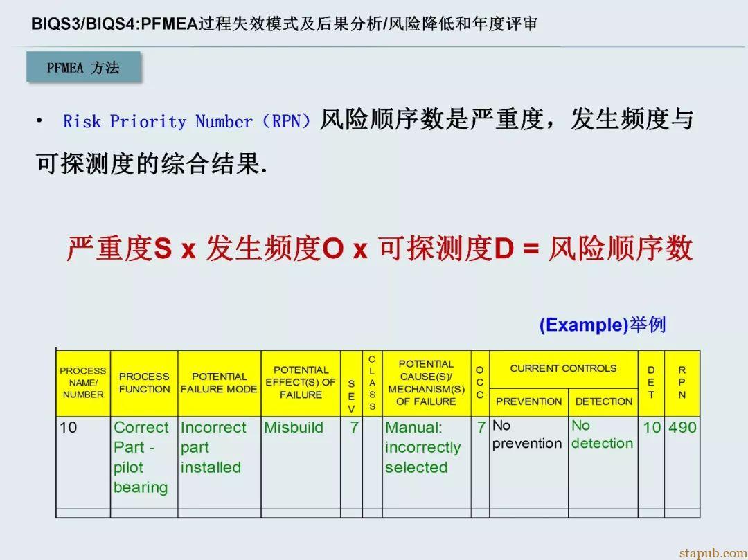Click the DETECTION sub-header cell

[x=603, y=401]
